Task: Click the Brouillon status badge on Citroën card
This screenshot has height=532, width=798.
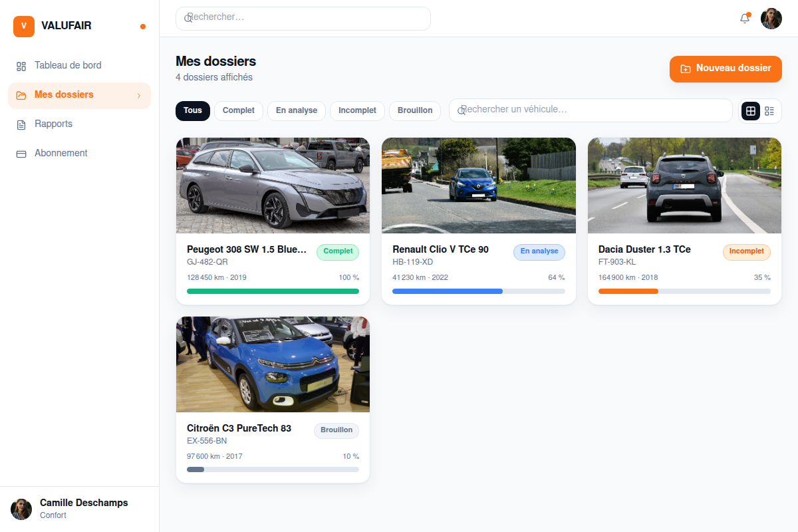Action: [336, 430]
